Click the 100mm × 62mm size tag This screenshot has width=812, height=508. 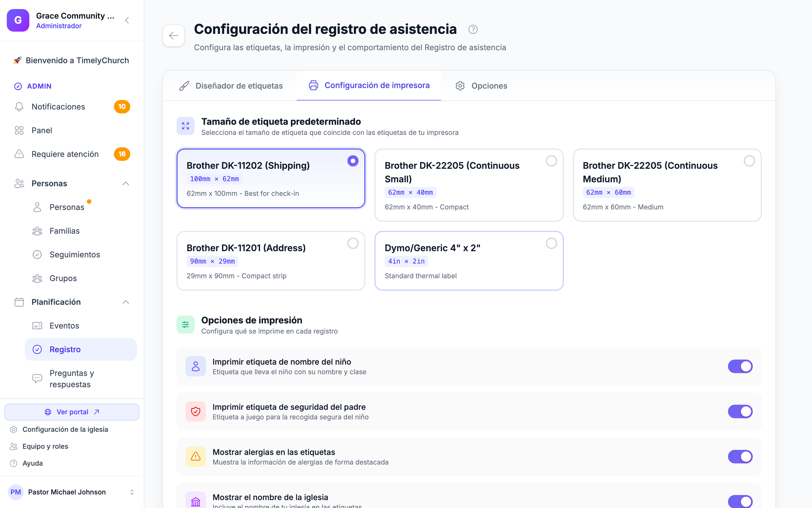click(214, 179)
